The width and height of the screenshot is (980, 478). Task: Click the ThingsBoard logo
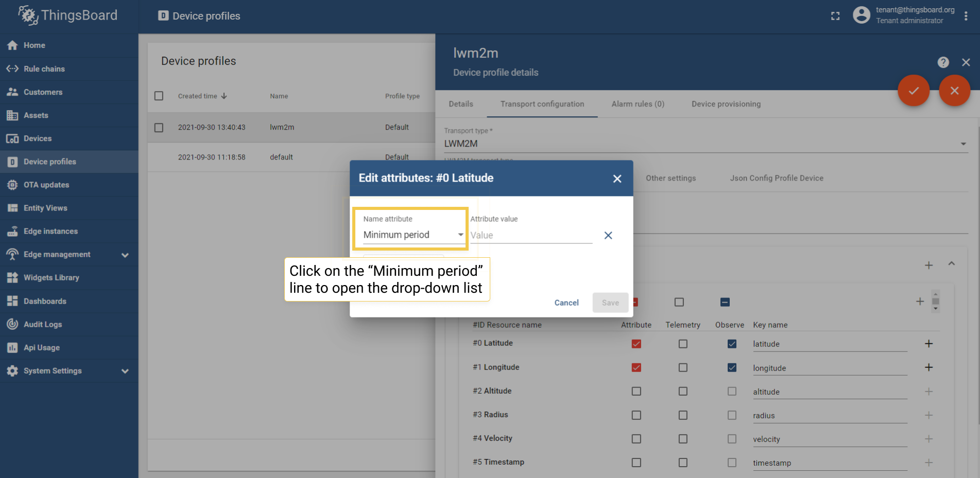point(68,15)
